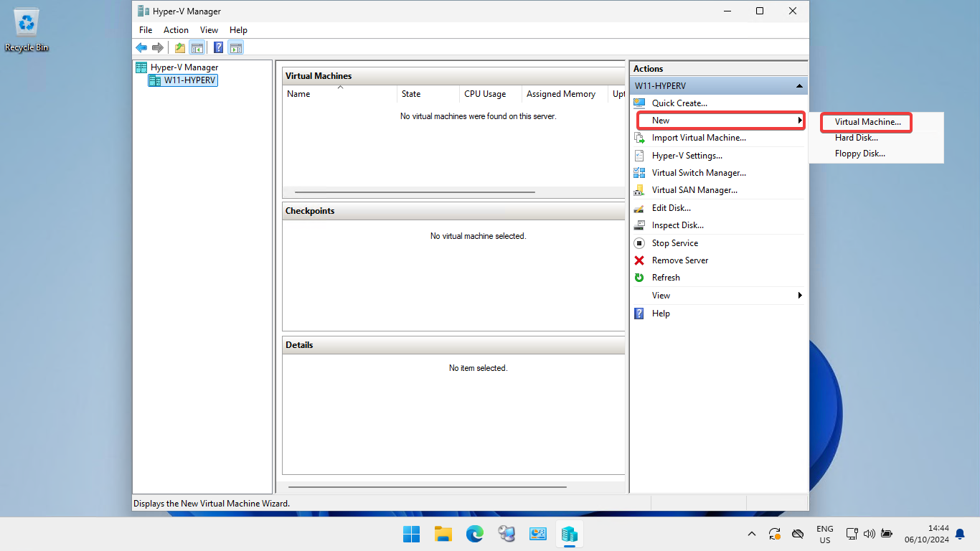The image size is (980, 551).
Task: Collapse the W11-HYPERV actions section header
Action: pos(719,86)
